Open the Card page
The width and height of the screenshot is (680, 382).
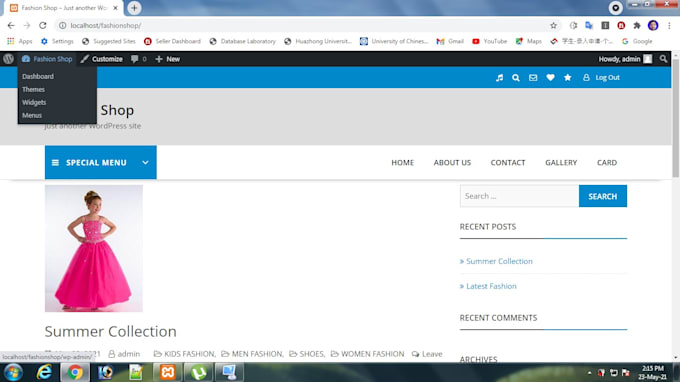(607, 163)
